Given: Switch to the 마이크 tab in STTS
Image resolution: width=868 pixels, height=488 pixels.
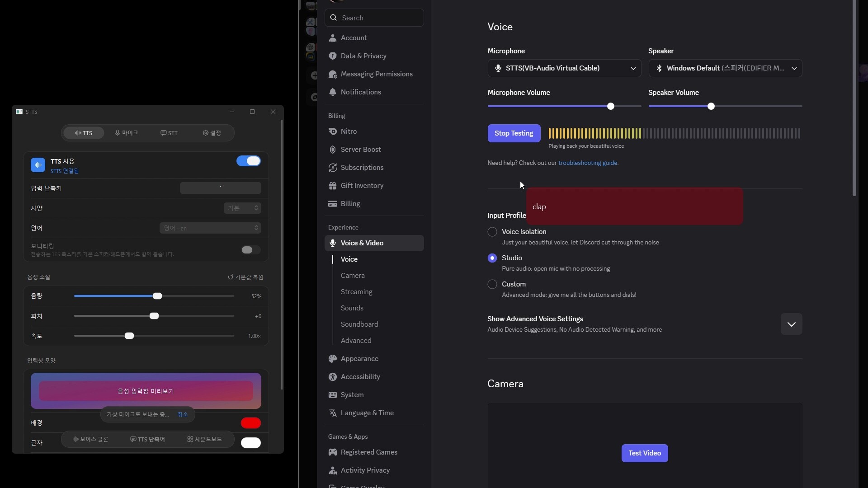Looking at the screenshot, I should tap(126, 133).
